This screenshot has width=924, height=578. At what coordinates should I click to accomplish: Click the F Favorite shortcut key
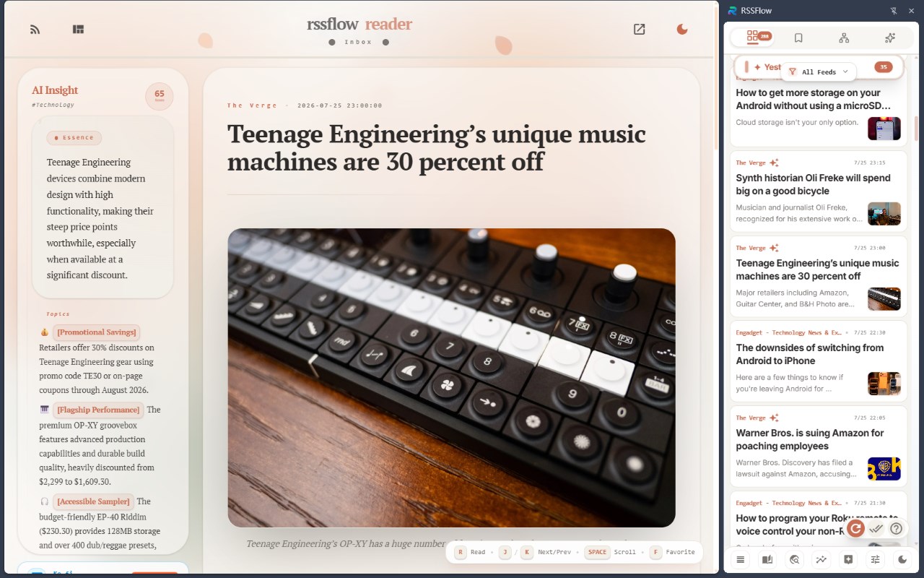tap(655, 552)
